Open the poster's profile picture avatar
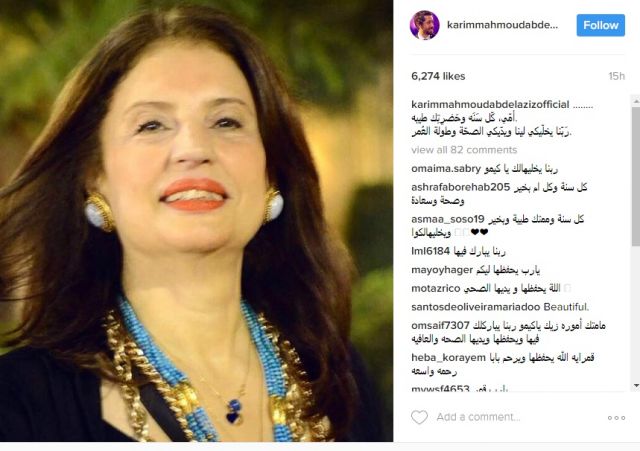Image resolution: width=640 pixels, height=451 pixels. pos(424,25)
